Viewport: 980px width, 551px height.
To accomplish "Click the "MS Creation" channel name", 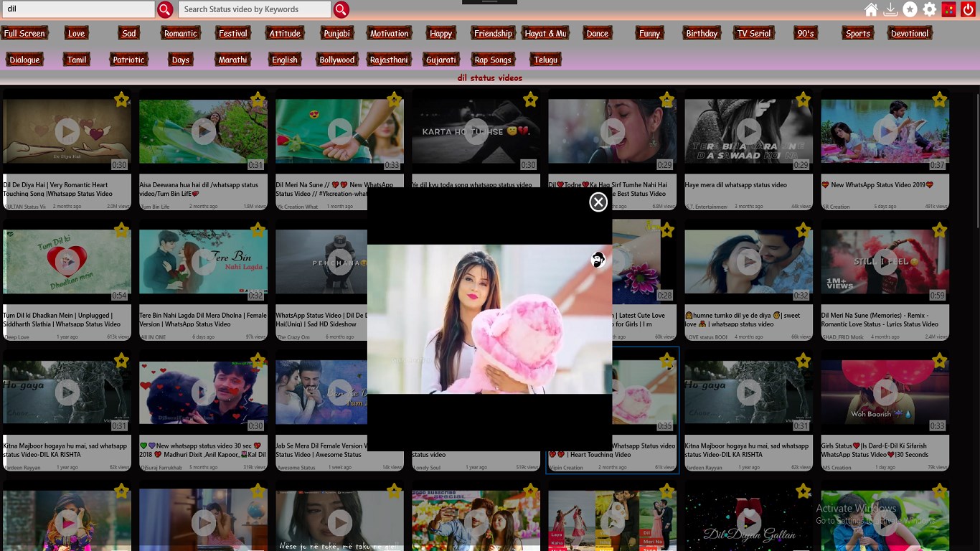I will (837, 468).
